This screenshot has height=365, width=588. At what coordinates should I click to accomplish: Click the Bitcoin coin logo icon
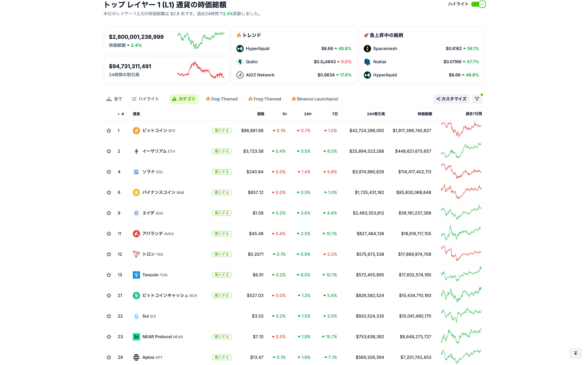(136, 131)
